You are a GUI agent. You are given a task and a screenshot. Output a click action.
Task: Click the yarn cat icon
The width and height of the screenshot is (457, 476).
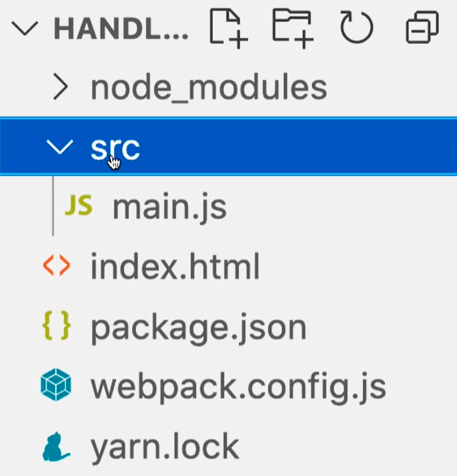point(55,446)
